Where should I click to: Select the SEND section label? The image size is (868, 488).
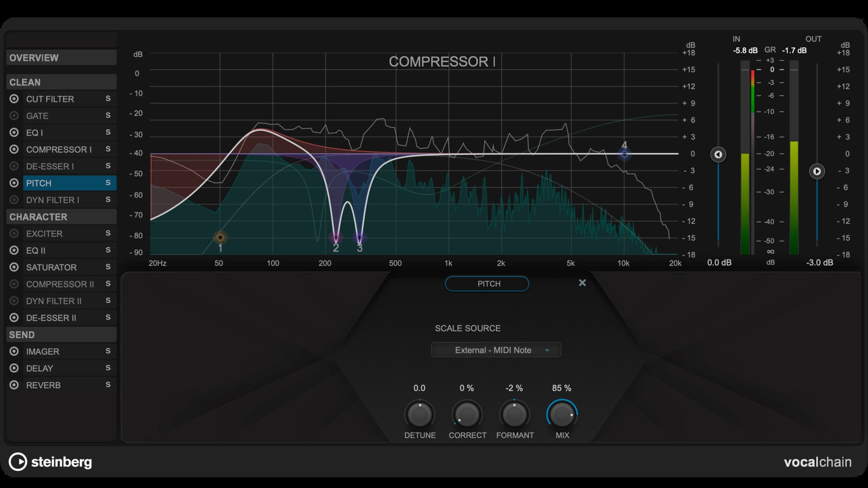point(21,335)
